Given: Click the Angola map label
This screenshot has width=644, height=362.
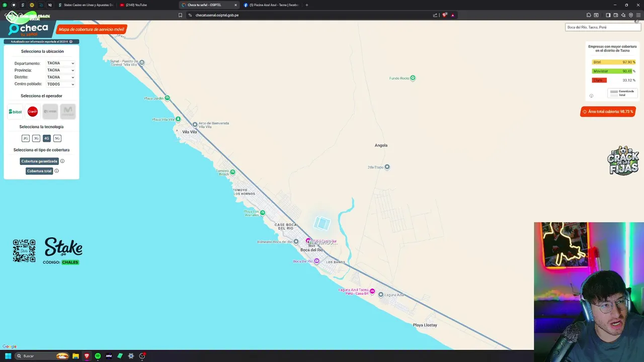Looking at the screenshot, I should (381, 145).
